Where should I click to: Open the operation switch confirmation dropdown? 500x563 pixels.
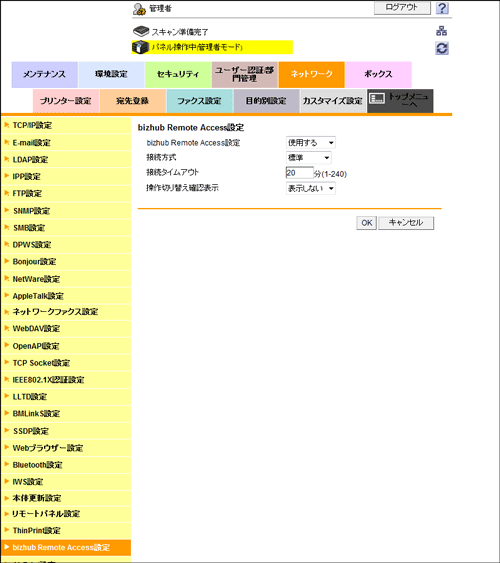coord(310,188)
